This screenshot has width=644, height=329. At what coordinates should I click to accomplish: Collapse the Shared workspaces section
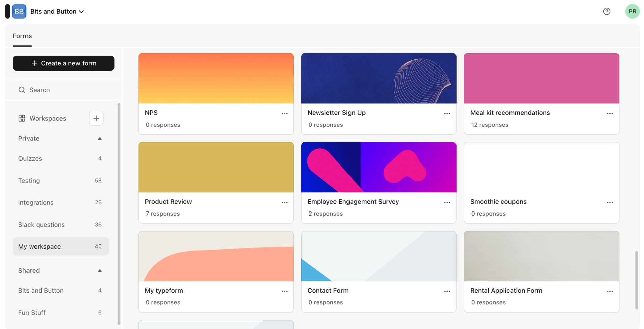(x=100, y=270)
